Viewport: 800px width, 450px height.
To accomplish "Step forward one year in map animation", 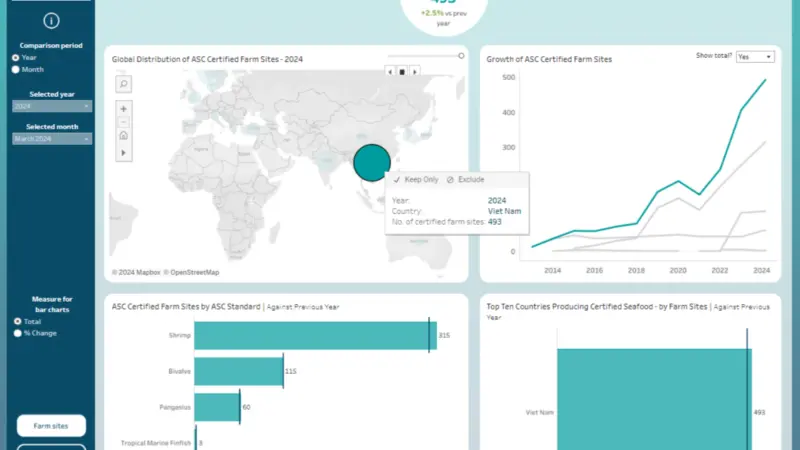I will pyautogui.click(x=415, y=72).
